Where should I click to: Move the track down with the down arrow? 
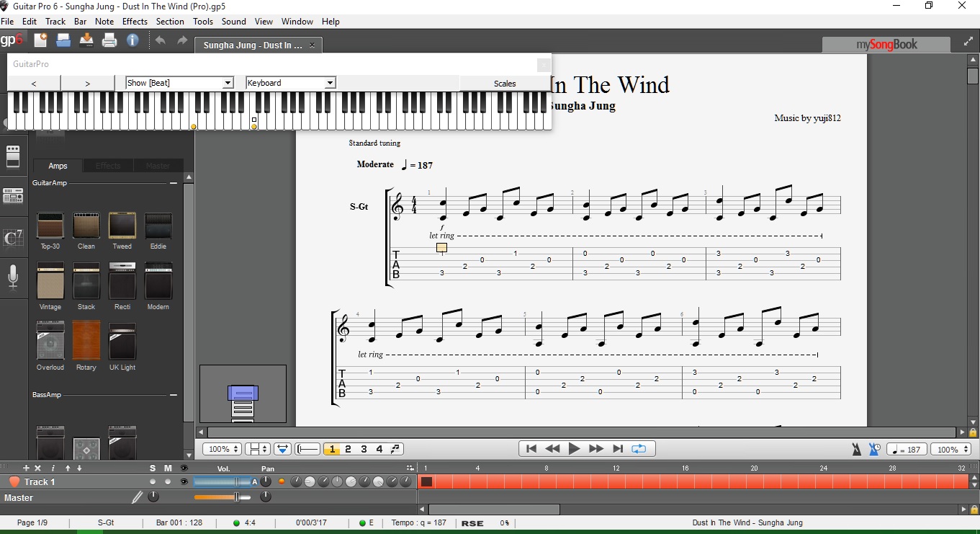pos(79,468)
